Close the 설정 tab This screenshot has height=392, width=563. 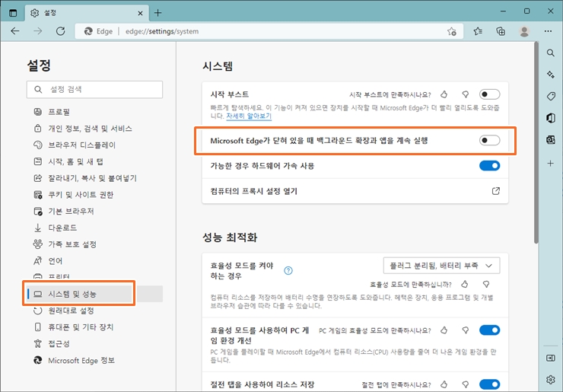[141, 13]
